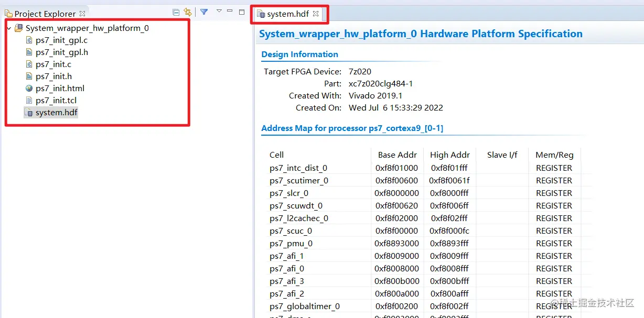Click the ps7_init.h header file icon
Image resolution: width=644 pixels, height=318 pixels.
pyautogui.click(x=29, y=76)
